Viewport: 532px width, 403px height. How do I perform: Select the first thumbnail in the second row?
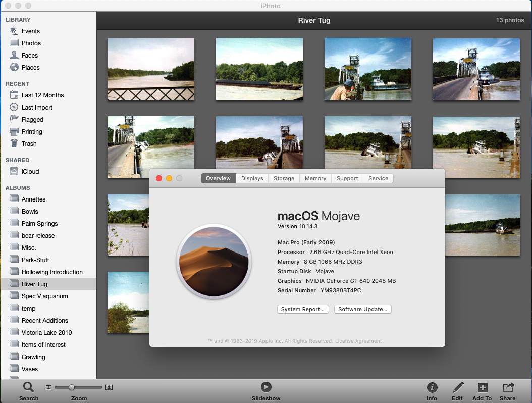click(x=151, y=147)
